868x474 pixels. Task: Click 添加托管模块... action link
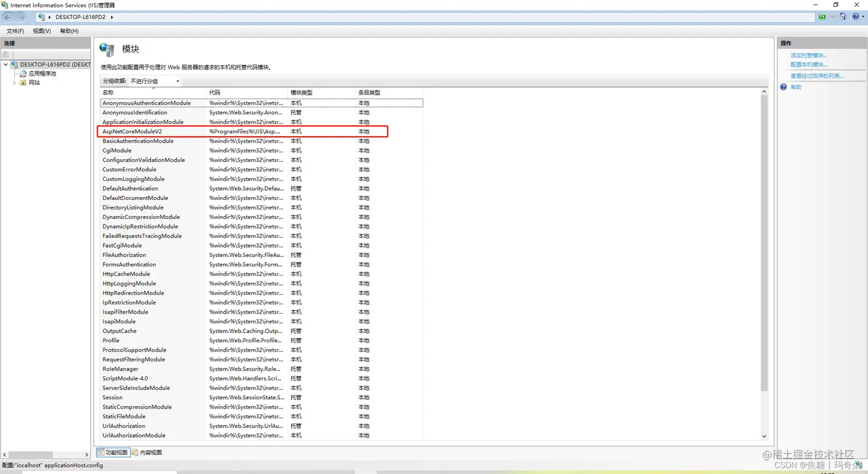[809, 56]
